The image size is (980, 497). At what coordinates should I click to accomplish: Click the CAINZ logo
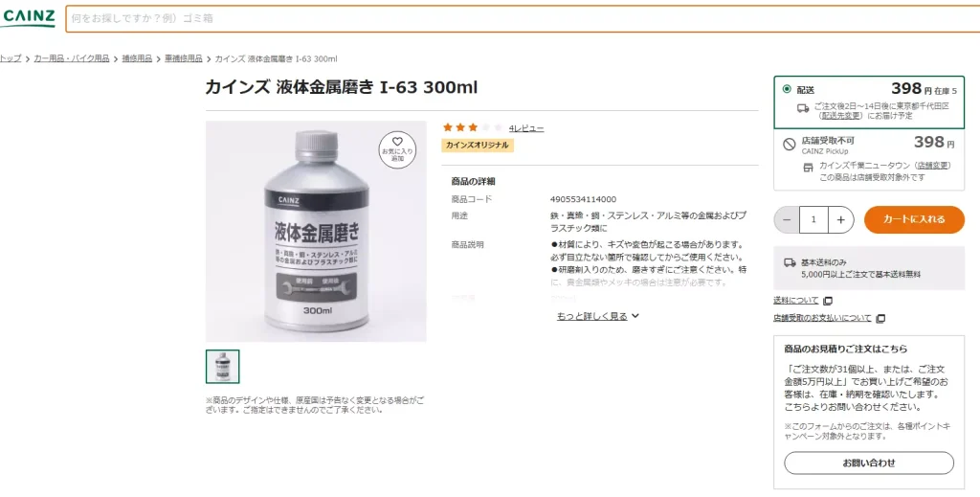click(28, 17)
